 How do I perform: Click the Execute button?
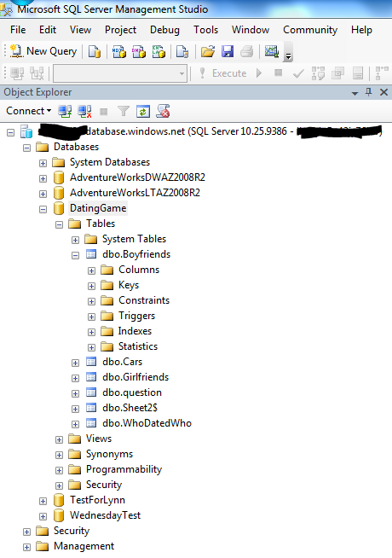pyautogui.click(x=222, y=73)
